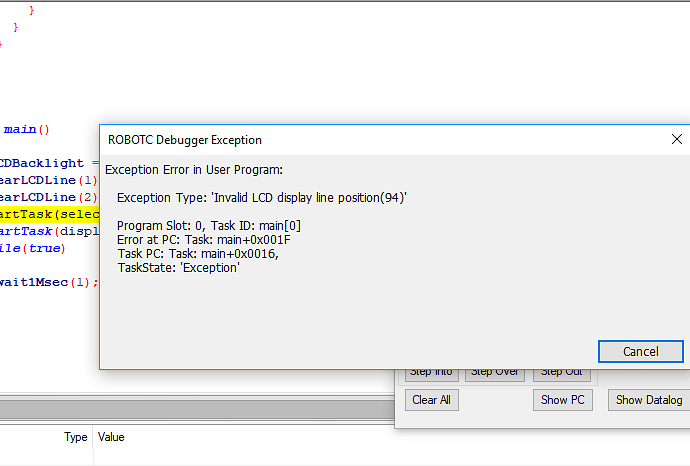690x466 pixels.
Task: Click the Exception Type message text
Action: [x=262, y=198]
